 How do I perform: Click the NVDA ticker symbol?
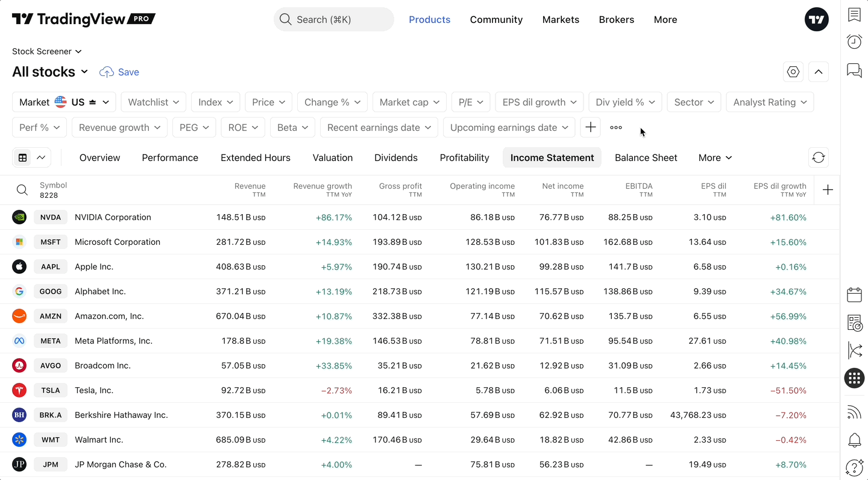pyautogui.click(x=51, y=217)
